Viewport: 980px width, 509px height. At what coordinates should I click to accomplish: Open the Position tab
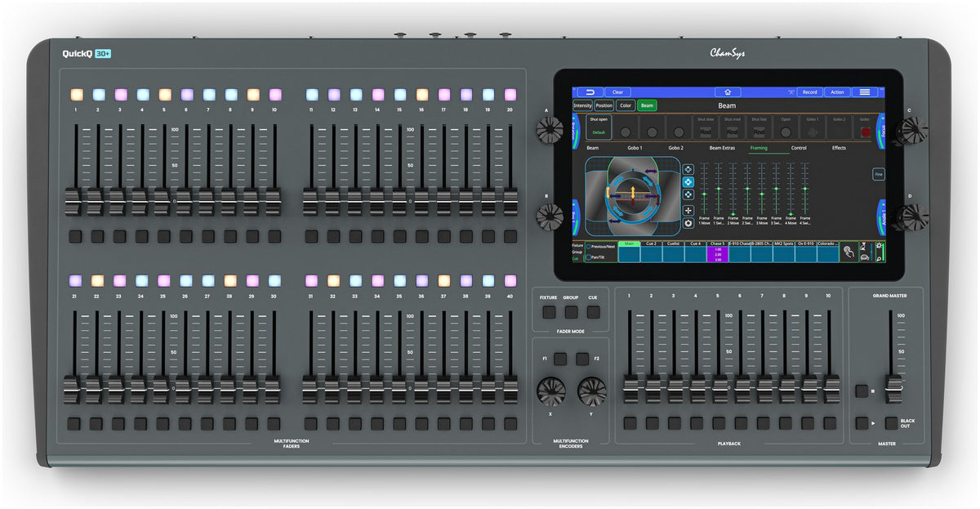604,105
